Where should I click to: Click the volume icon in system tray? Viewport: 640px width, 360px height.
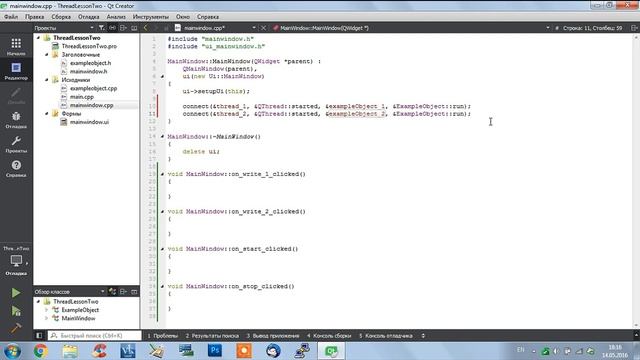coord(556,351)
